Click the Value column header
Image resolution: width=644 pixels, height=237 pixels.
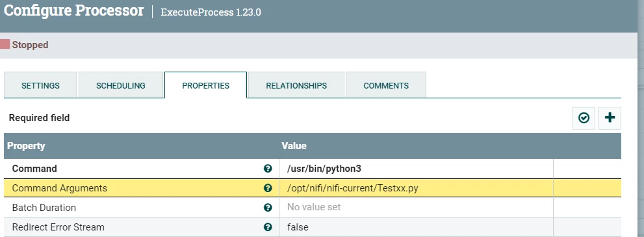[294, 146]
